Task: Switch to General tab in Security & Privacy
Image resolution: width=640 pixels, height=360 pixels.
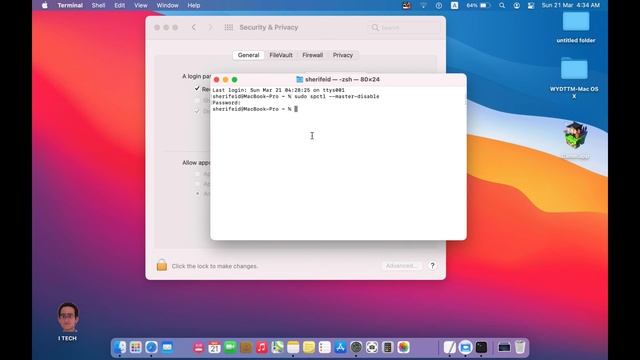Action: 248,55
